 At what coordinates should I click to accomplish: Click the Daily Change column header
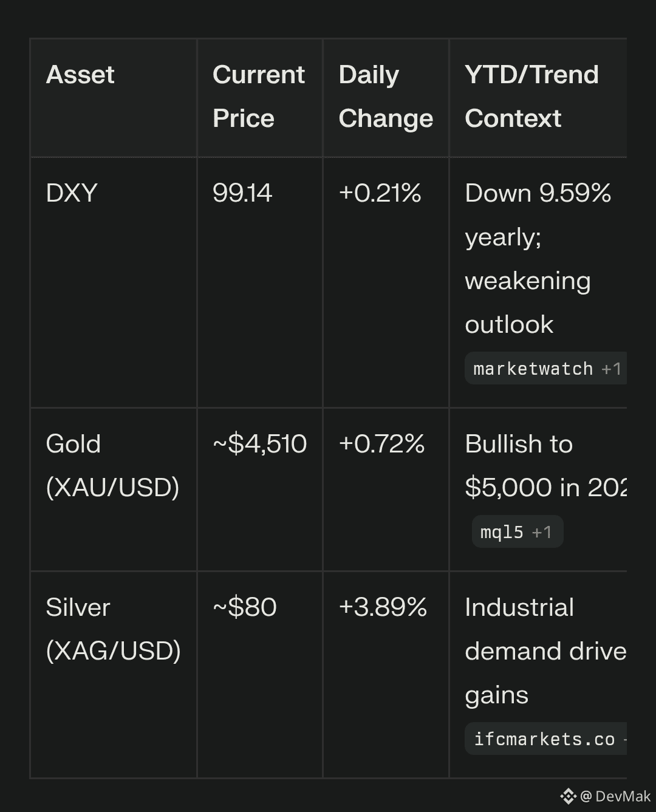click(385, 97)
